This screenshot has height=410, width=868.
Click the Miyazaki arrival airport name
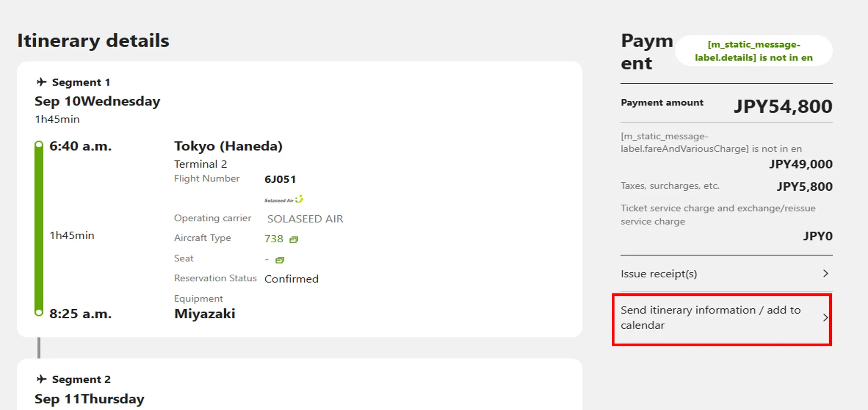(x=205, y=314)
